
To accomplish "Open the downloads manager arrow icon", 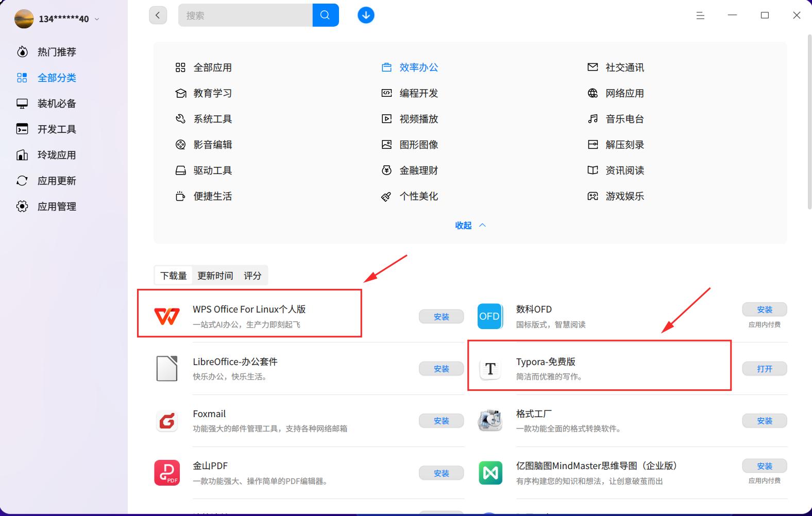I will tap(366, 15).
